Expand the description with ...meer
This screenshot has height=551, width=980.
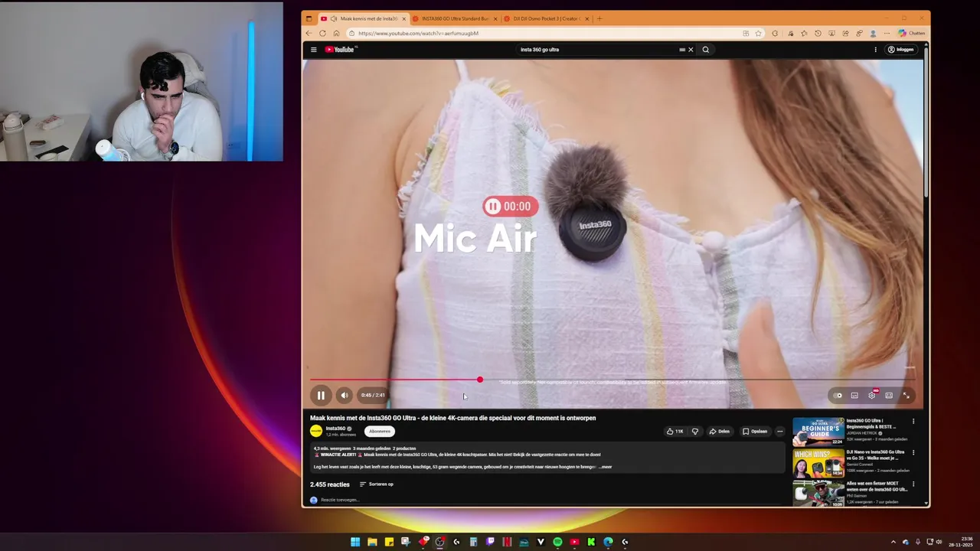click(x=605, y=467)
